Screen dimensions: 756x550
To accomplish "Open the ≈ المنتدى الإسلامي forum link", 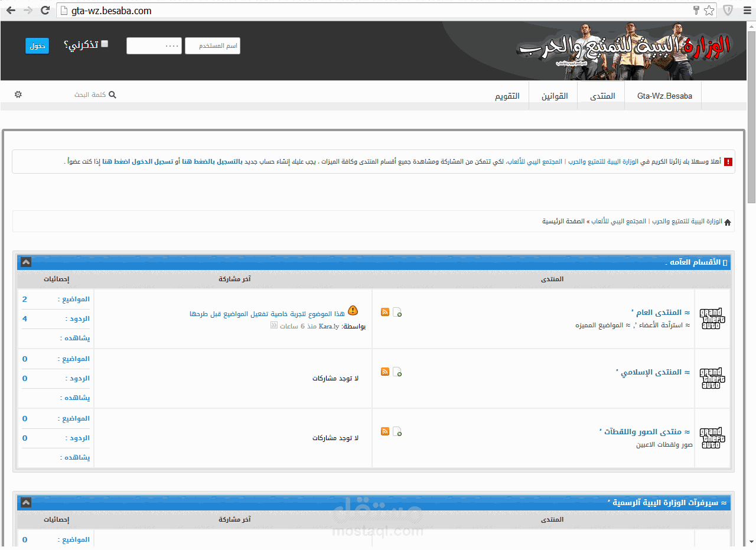I will tap(653, 372).
